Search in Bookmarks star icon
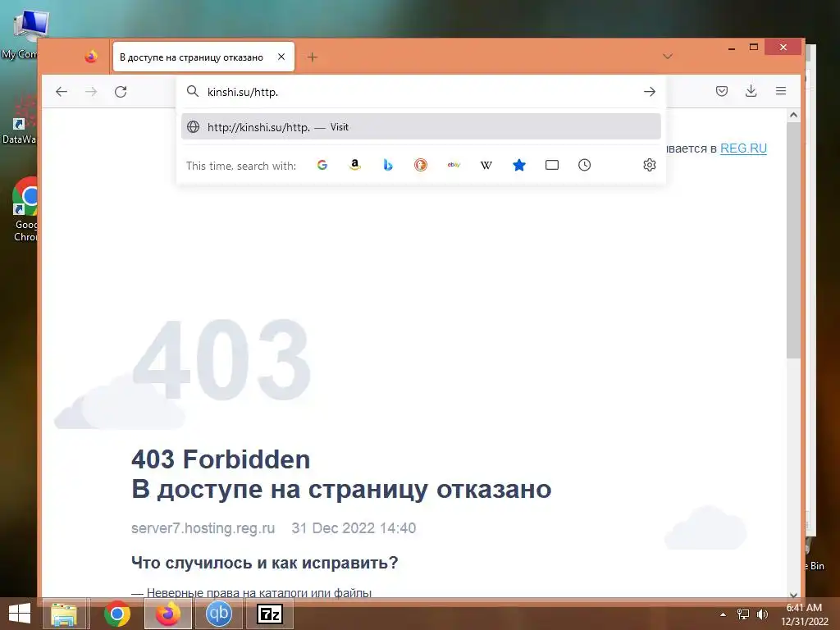Screen dimensions: 840x630 tap(519, 165)
